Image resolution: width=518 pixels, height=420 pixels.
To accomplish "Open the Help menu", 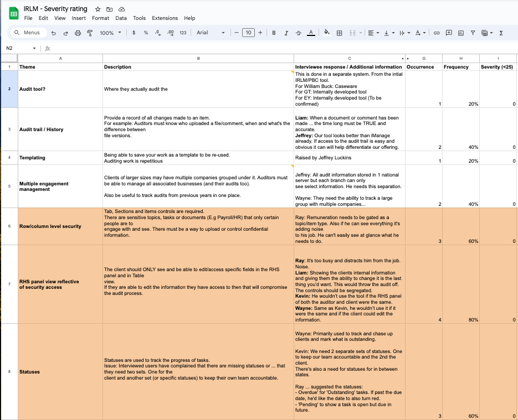I will tap(189, 18).
